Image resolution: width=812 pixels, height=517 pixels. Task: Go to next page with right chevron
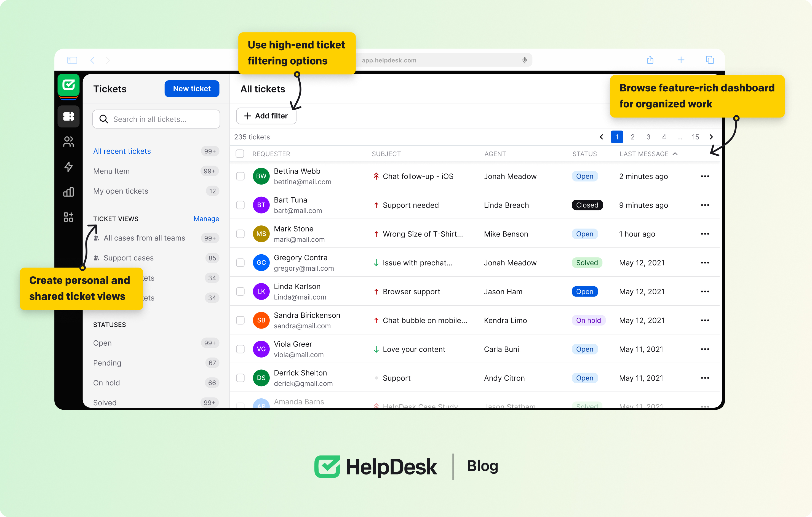tap(711, 137)
